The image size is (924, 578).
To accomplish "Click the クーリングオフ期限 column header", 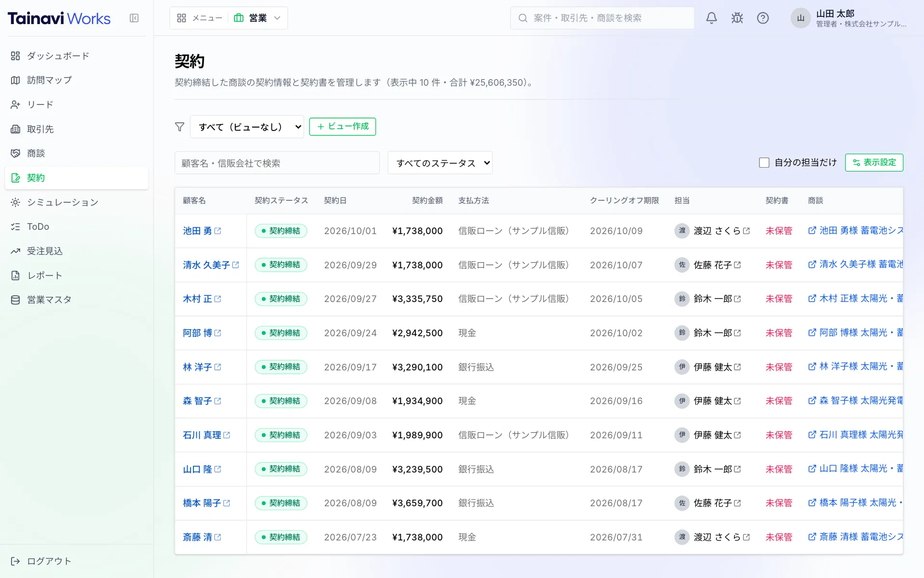I will (x=624, y=200).
